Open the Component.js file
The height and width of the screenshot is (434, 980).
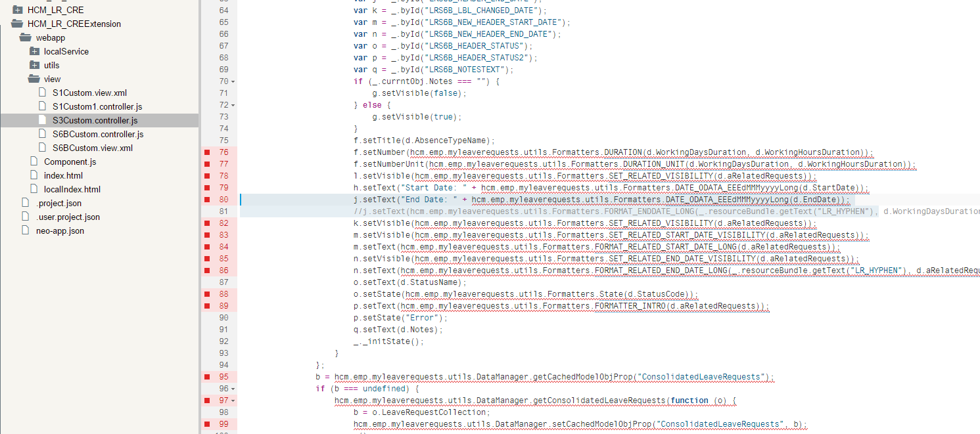pos(70,162)
